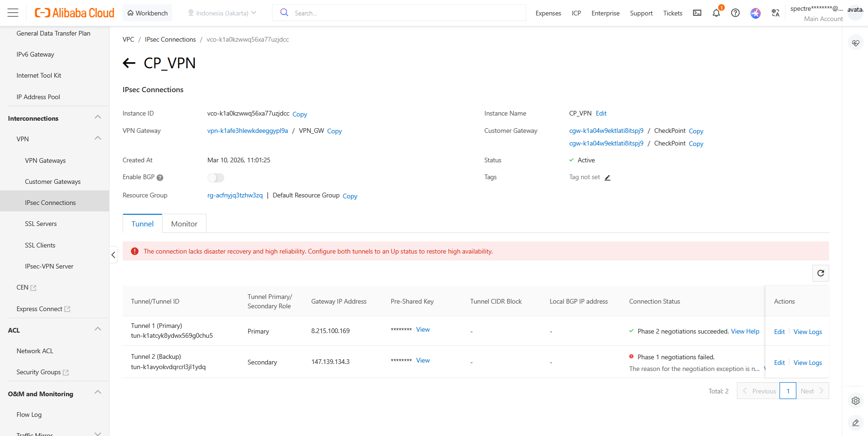Click the back arrow beside CP_VPN
Viewport: 868px width, 436px height.
coord(129,63)
